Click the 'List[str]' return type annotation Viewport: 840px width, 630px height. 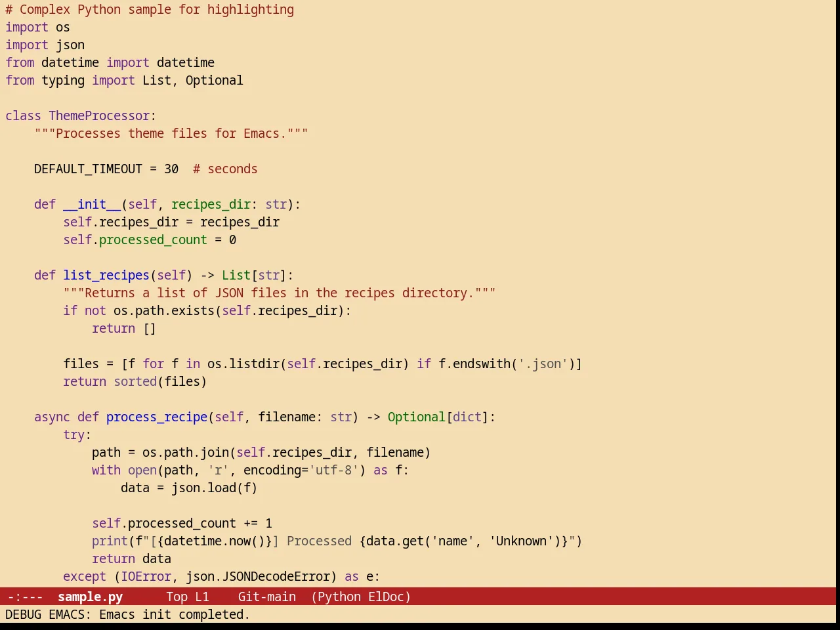[254, 276]
